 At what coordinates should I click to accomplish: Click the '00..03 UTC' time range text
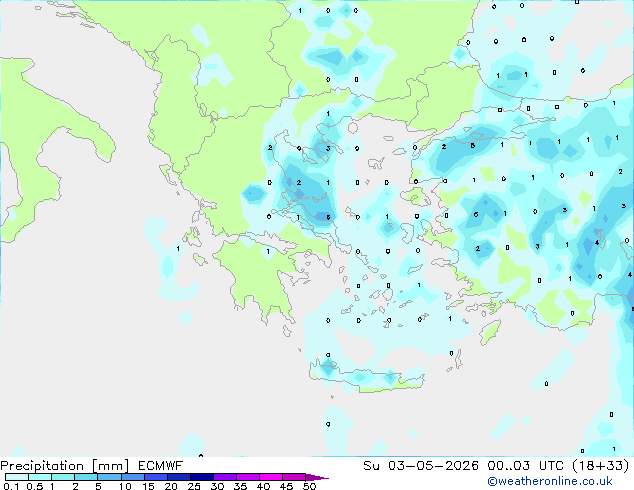[x=525, y=465]
